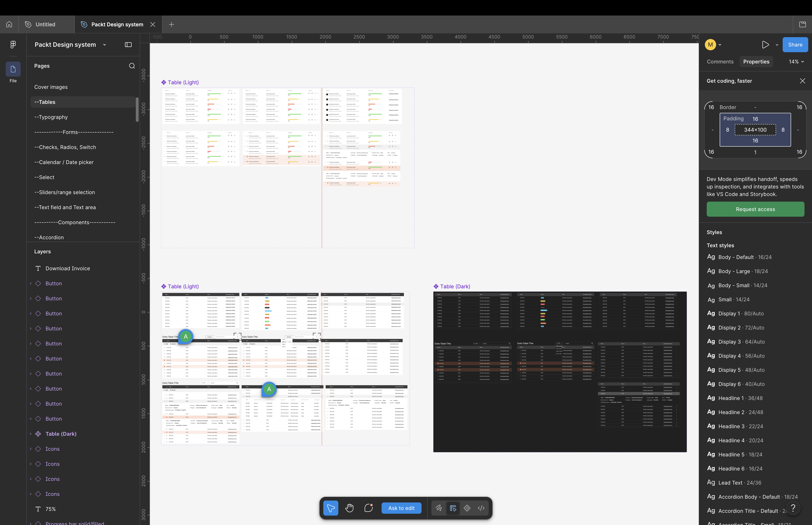Open the --Text field and Text area page

[x=65, y=207]
